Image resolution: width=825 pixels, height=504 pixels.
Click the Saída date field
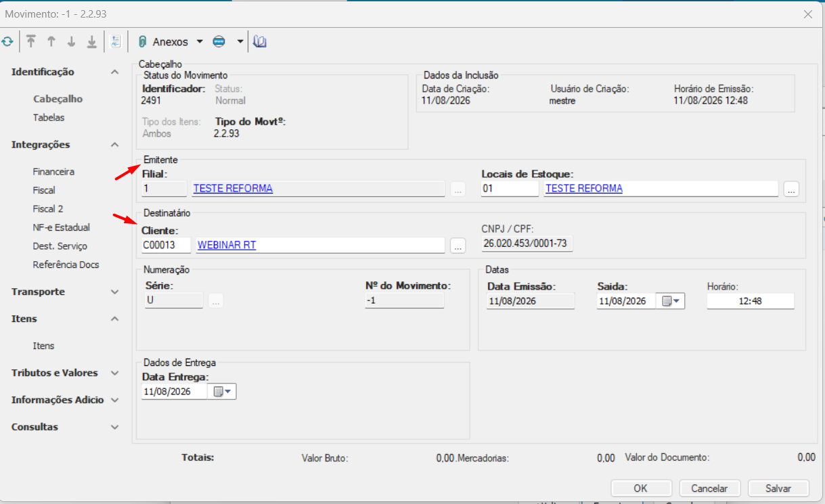(626, 301)
